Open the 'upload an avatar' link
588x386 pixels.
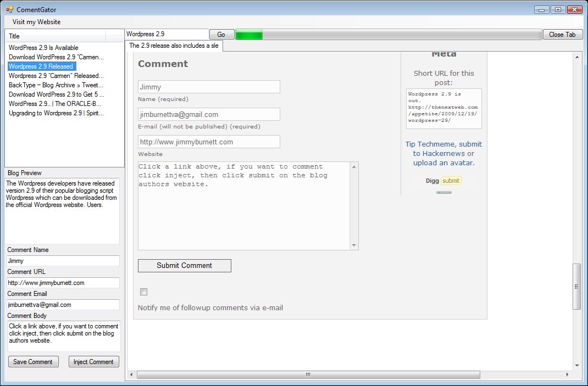point(443,163)
